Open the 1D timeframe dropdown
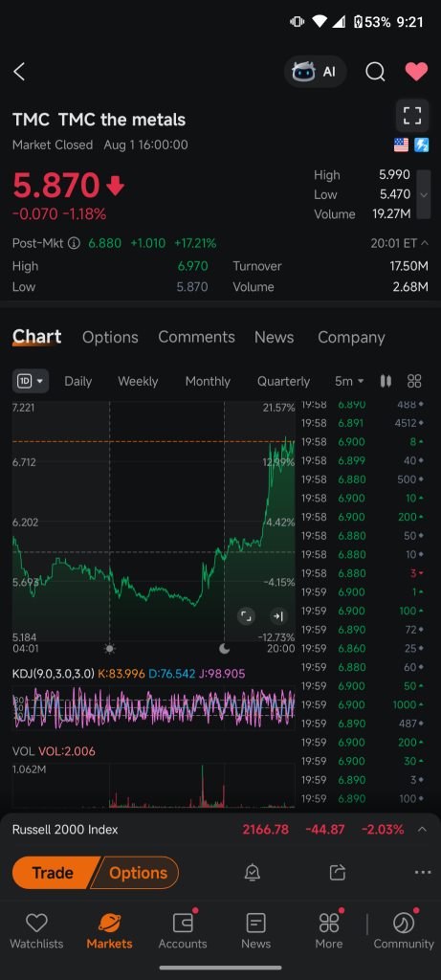The width and height of the screenshot is (441, 980). (31, 381)
